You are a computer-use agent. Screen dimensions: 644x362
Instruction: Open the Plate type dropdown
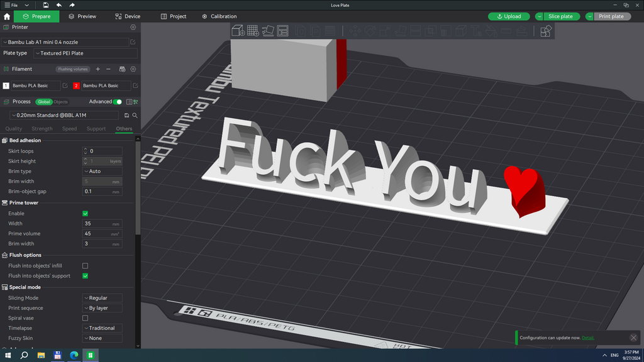click(x=86, y=53)
